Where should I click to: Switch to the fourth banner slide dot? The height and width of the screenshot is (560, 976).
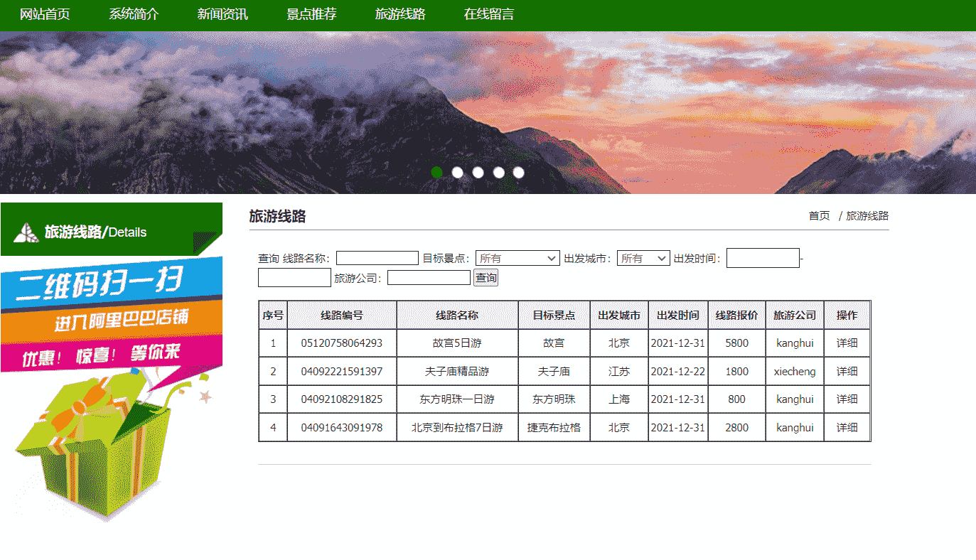click(x=498, y=172)
